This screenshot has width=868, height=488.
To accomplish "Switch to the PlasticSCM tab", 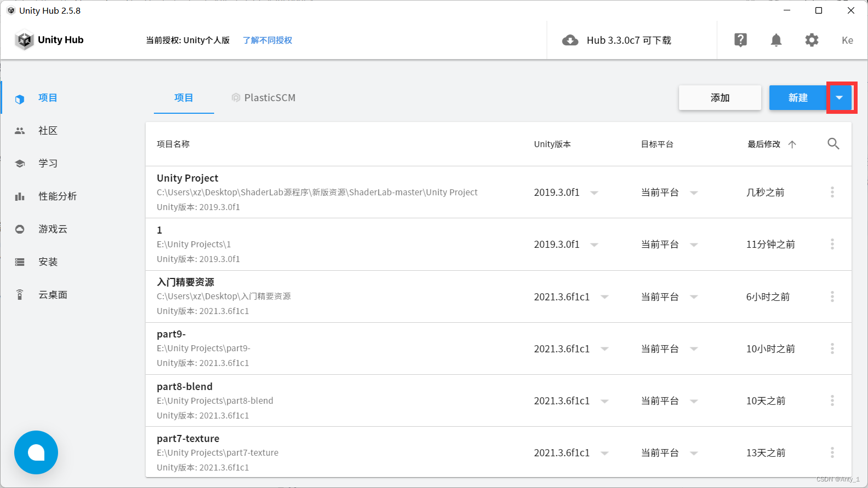I will [x=263, y=98].
